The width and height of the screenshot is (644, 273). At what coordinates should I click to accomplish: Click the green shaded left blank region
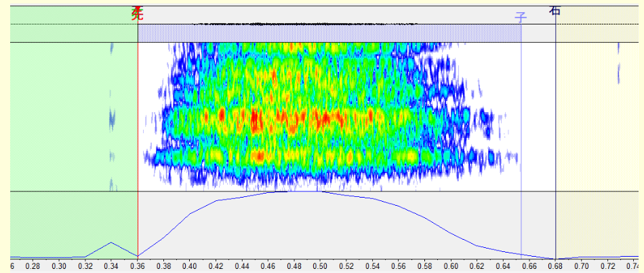(x=74, y=132)
